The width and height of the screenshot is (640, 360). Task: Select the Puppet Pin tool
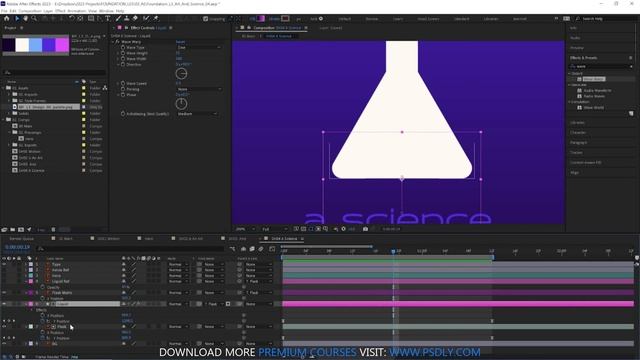[156, 18]
